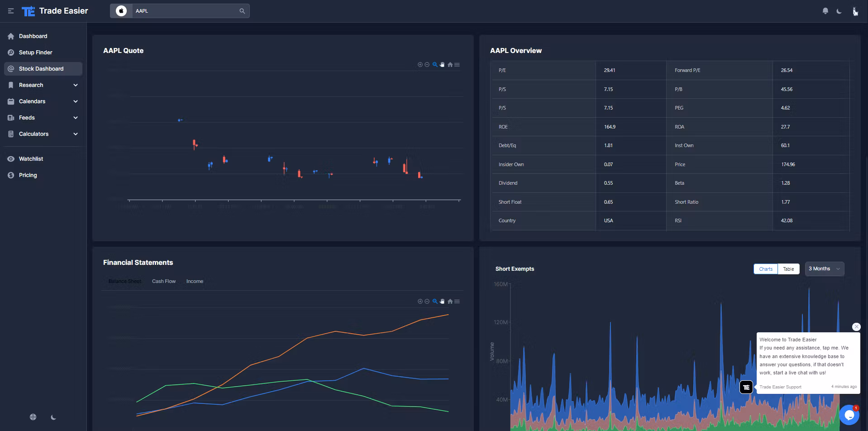Switch Short Exempts view to Table

coord(788,269)
